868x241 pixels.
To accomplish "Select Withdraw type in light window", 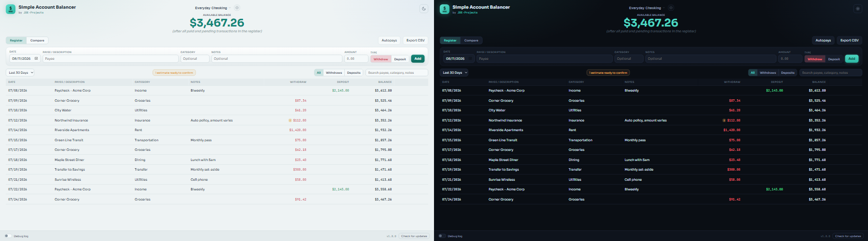I will (380, 59).
